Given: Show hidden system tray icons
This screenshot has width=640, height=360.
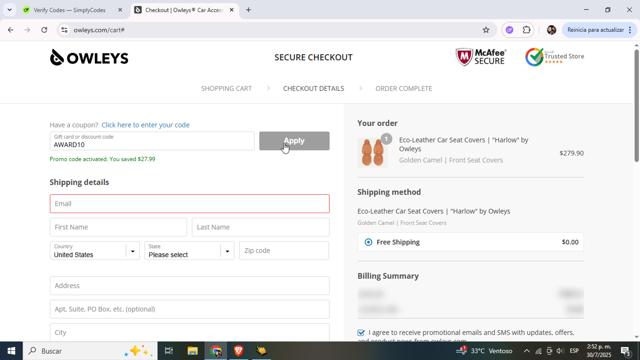Looking at the screenshot, I should (x=527, y=351).
